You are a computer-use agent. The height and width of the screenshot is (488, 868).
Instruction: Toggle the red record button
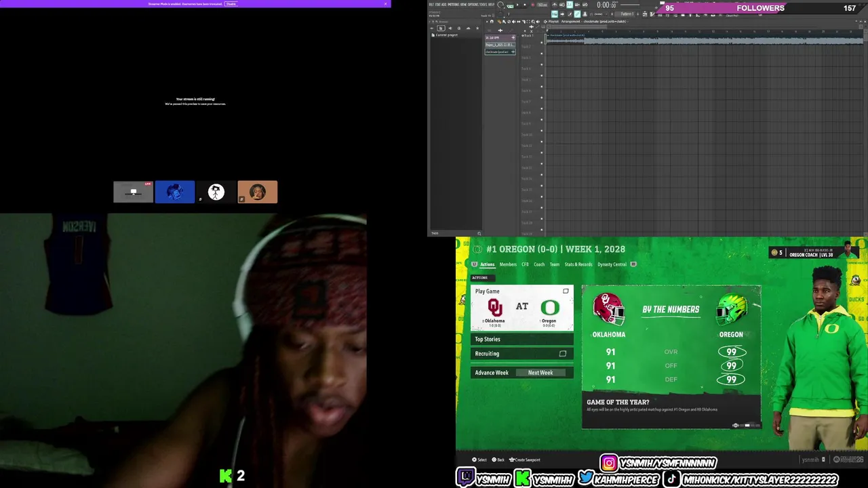533,5
